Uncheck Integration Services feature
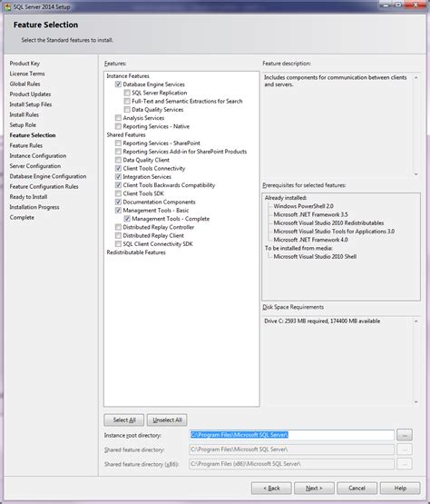This screenshot has height=504, width=430. 118,176
